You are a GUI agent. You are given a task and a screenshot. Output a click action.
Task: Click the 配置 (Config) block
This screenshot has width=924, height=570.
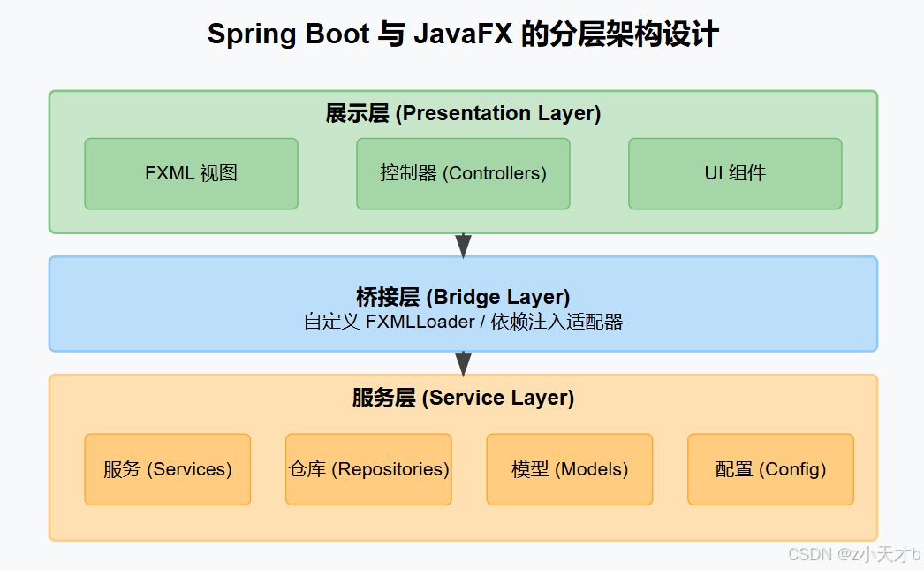click(769, 469)
